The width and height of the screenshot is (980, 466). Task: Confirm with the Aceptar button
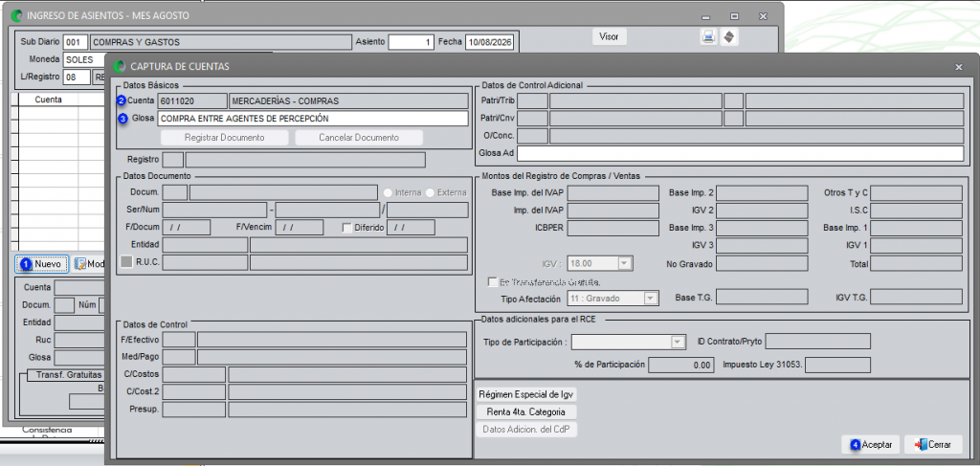870,445
